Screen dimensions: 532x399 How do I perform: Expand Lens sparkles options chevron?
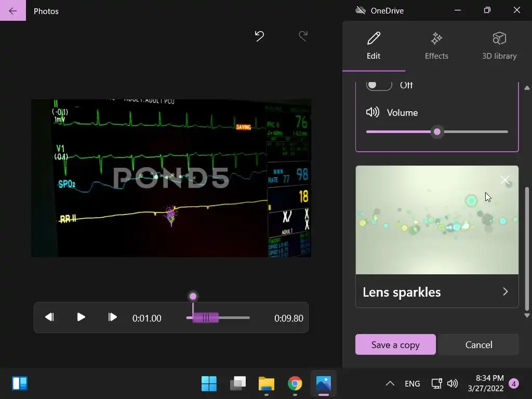505,292
